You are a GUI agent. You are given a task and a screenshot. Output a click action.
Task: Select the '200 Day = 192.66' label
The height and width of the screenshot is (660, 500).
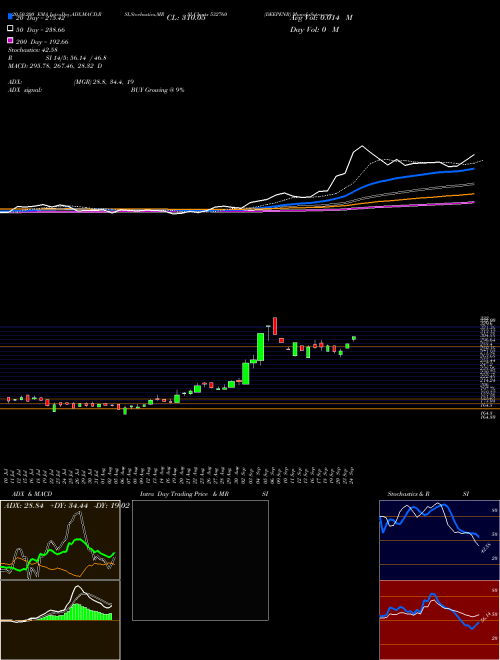pyautogui.click(x=42, y=42)
